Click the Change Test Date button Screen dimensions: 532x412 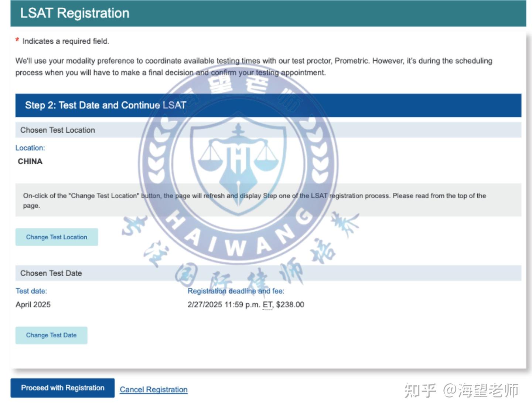tap(51, 335)
